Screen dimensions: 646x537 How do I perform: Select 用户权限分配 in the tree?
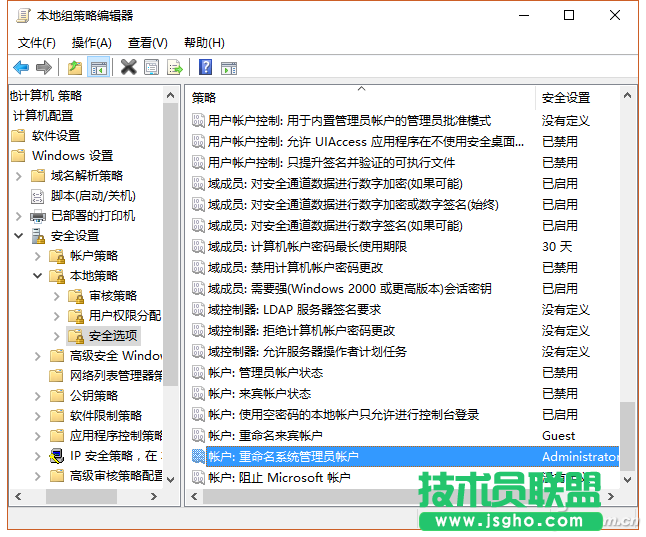coord(124,316)
